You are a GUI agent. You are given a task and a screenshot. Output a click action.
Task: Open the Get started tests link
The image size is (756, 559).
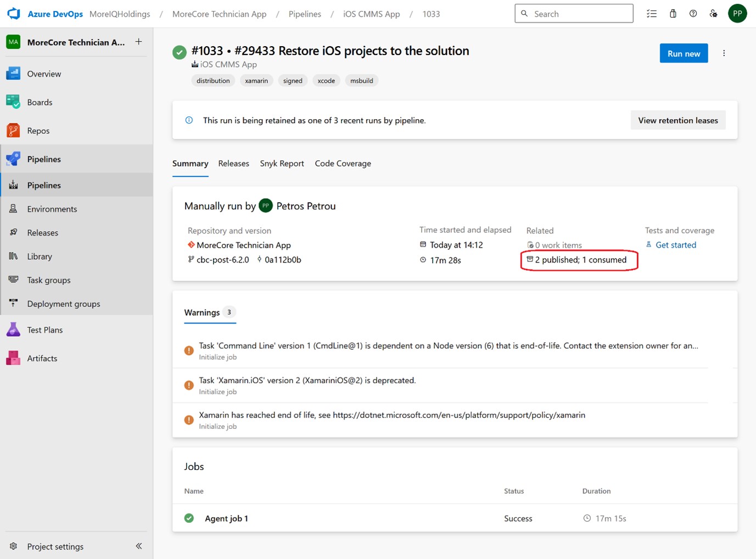tap(675, 245)
